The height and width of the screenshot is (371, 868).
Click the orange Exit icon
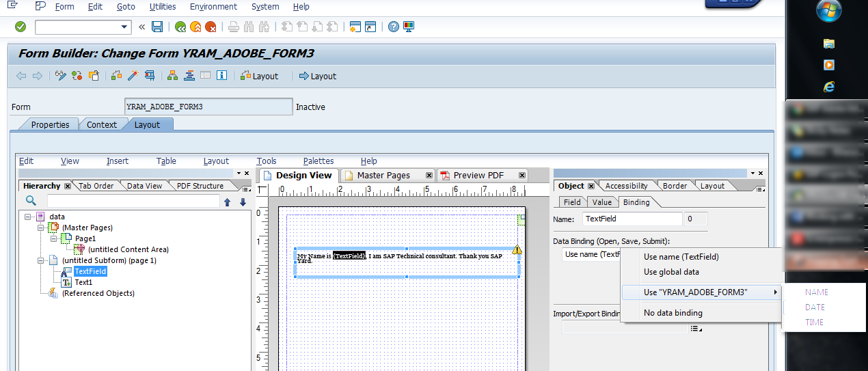point(195,27)
